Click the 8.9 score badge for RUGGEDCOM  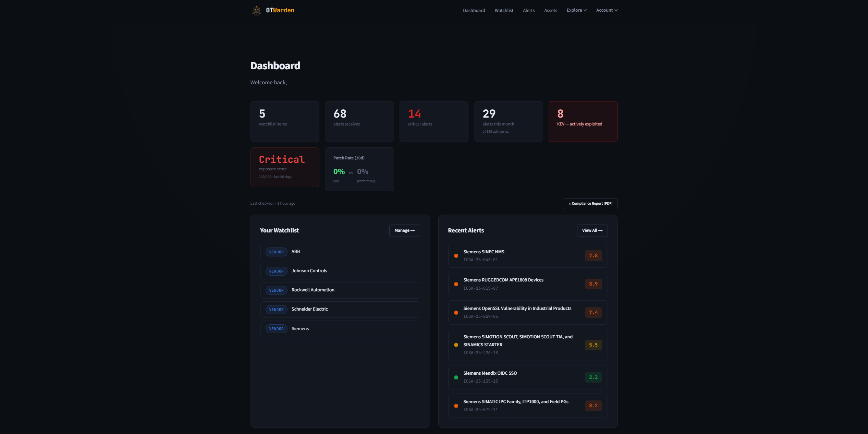click(x=593, y=284)
